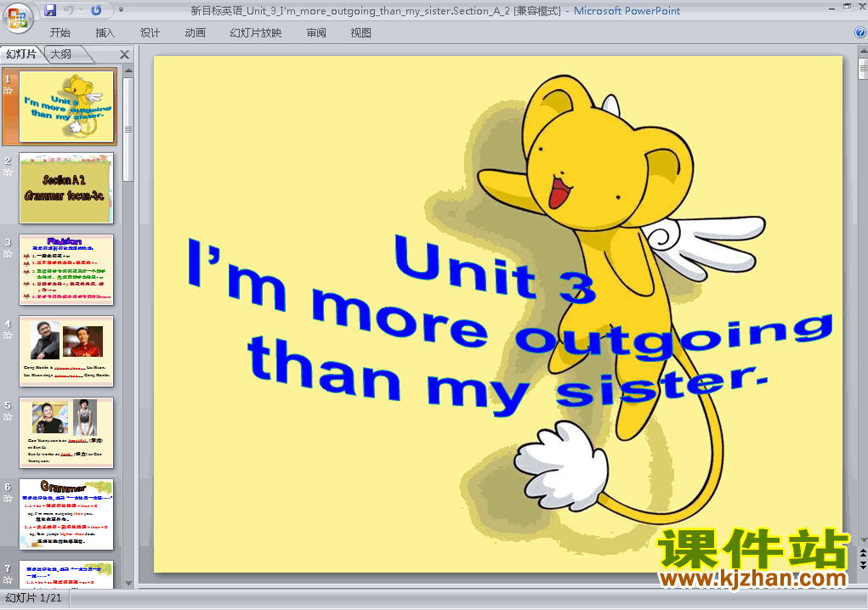Screen dimensions: 868x610
Task: Click animation star icon under slide 6 number
Action: [8, 499]
